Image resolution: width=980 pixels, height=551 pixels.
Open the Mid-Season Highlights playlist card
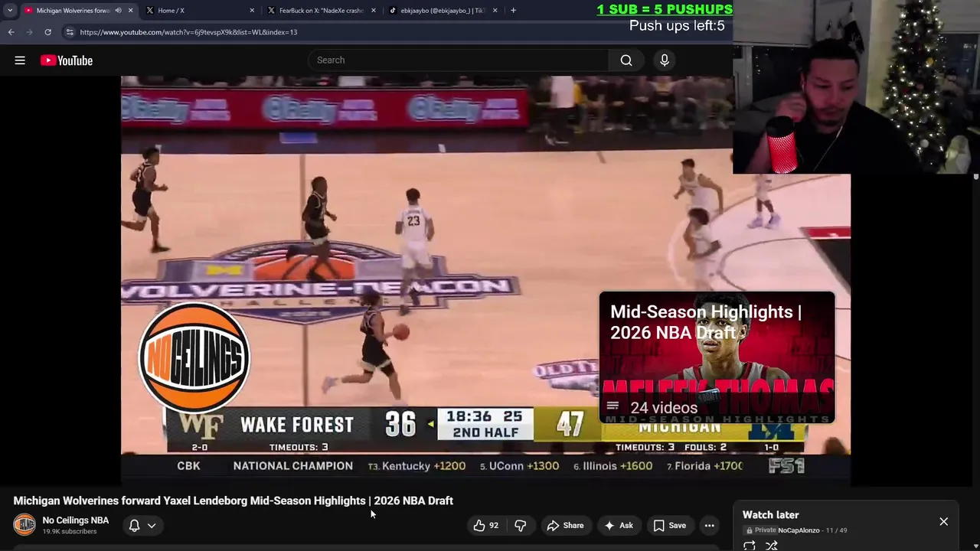(x=717, y=357)
